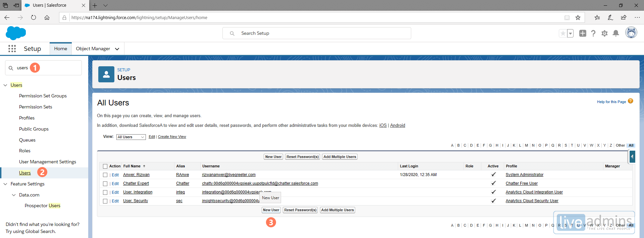Click the site security lock icon
Screen dimensions: 644x238
coord(64,17)
